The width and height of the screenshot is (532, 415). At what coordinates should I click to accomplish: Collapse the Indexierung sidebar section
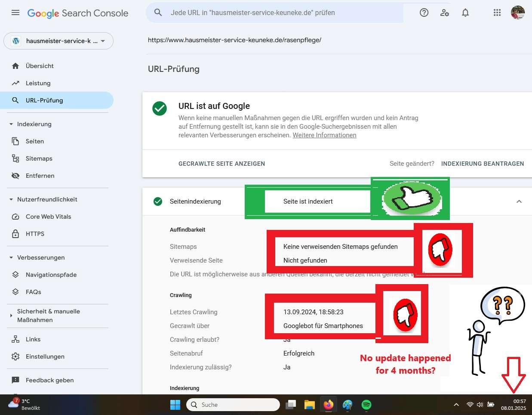tap(11, 124)
